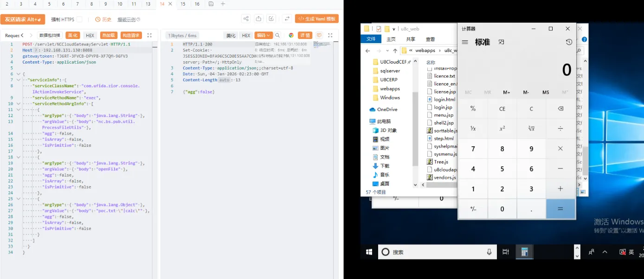Toggle 美化 beautify on response panel
This screenshot has height=279, width=644.
pos(231,35)
